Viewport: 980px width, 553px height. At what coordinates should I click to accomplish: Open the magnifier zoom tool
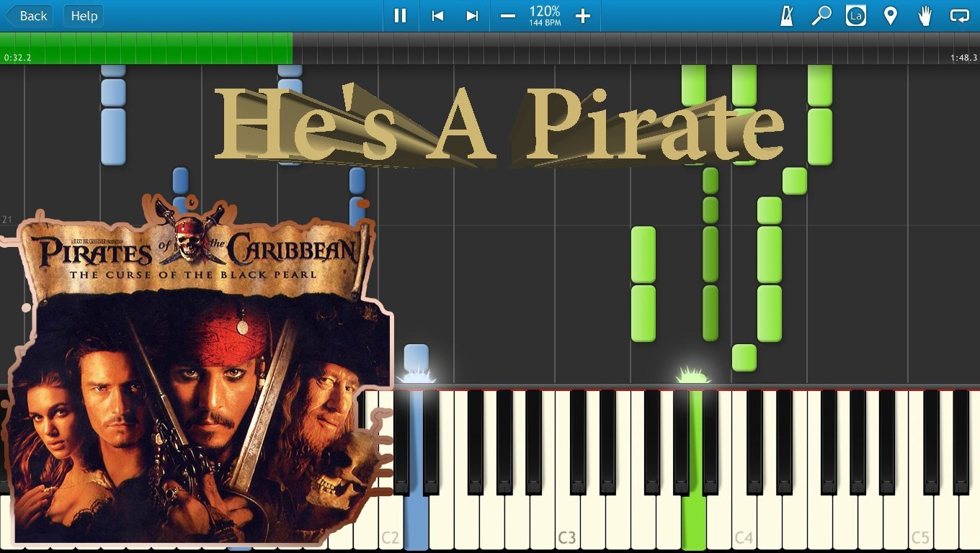pyautogui.click(x=821, y=16)
